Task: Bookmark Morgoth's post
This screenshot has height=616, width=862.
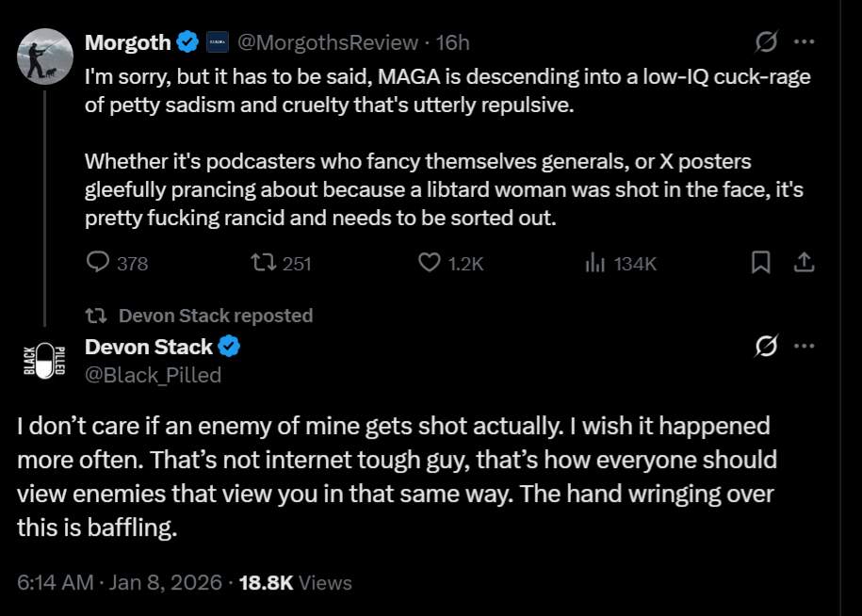Action: 760,263
